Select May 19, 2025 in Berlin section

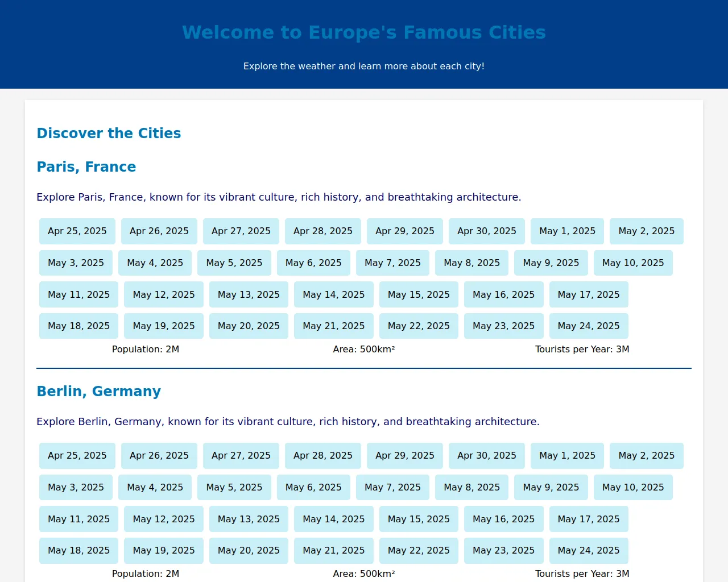(x=164, y=551)
